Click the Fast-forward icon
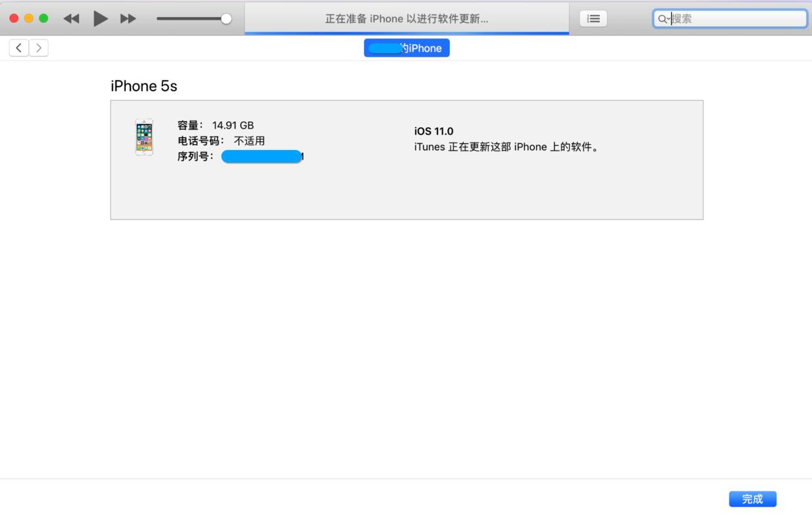The height and width of the screenshot is (515, 812). pyautogui.click(x=128, y=18)
